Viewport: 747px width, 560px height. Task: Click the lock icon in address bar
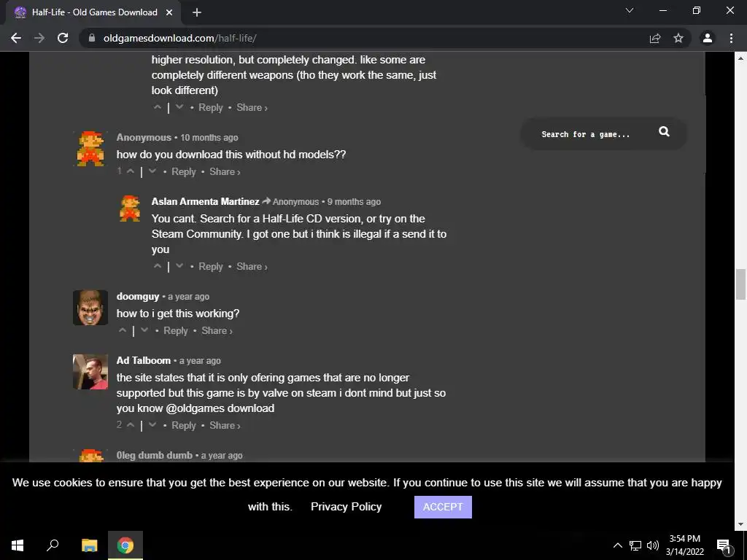92,38
